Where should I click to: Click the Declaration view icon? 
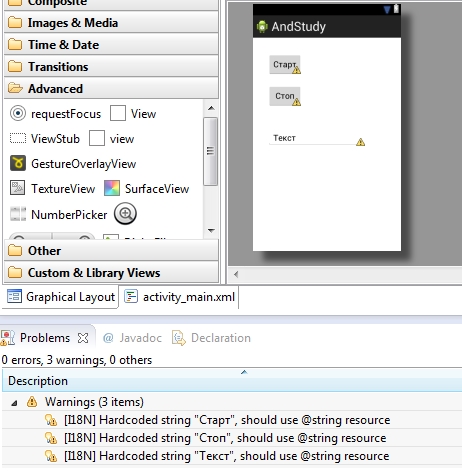(179, 338)
